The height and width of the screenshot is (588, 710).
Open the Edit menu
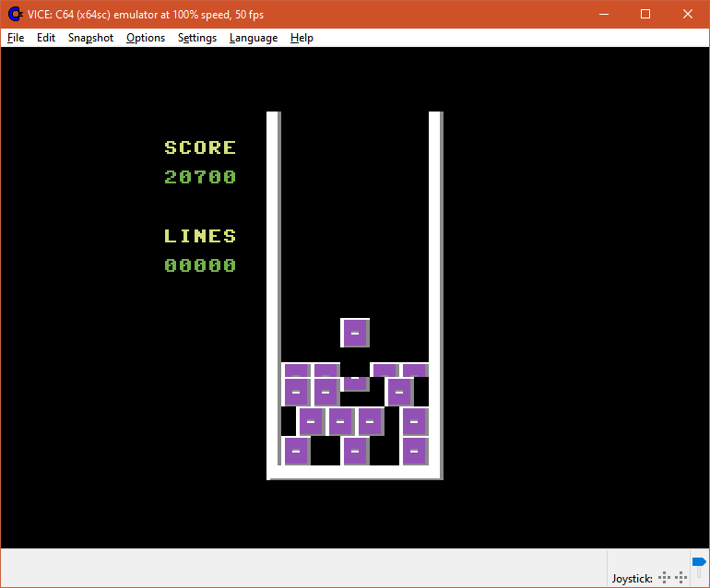(x=46, y=38)
